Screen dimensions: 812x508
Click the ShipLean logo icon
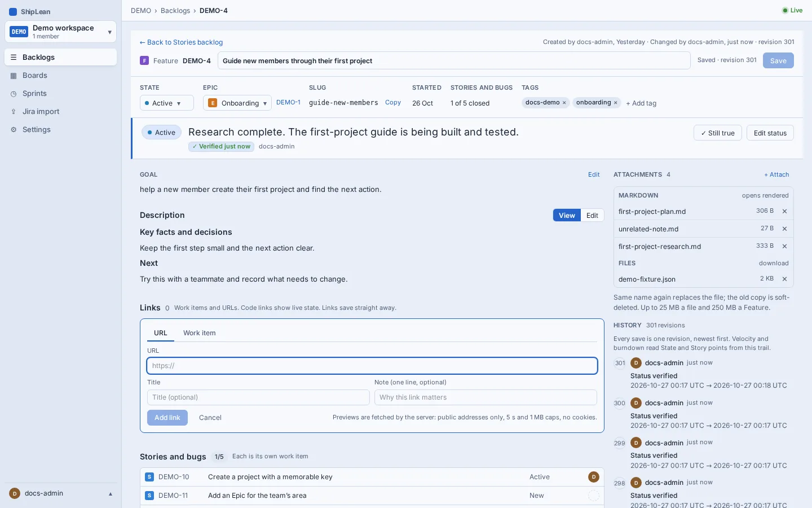click(x=13, y=11)
